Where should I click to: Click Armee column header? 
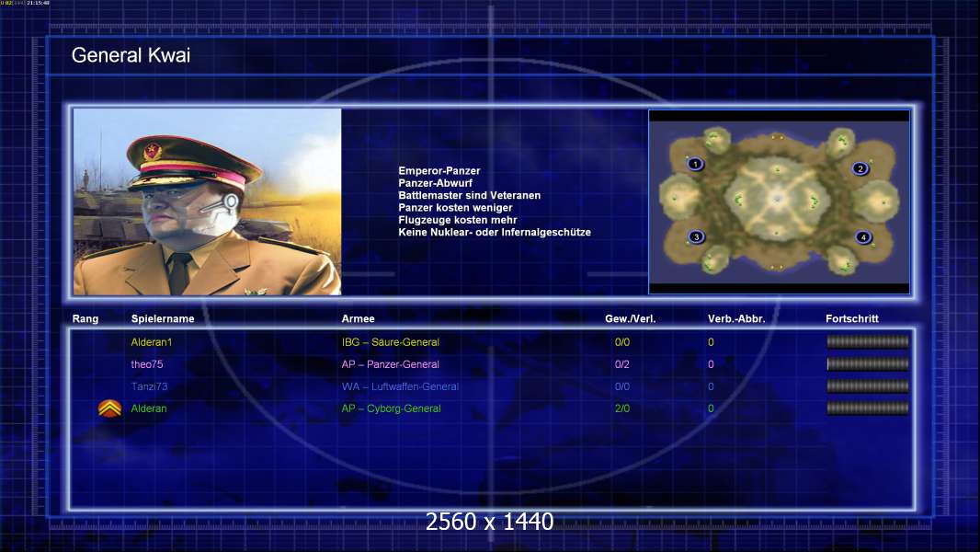coord(359,319)
